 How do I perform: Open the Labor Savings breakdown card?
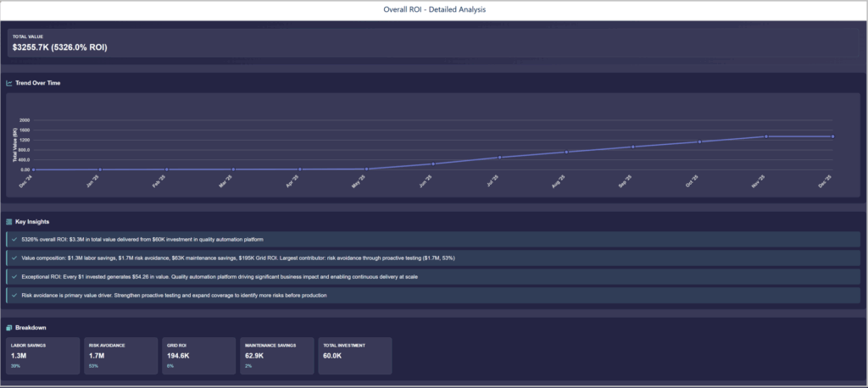(x=42, y=356)
